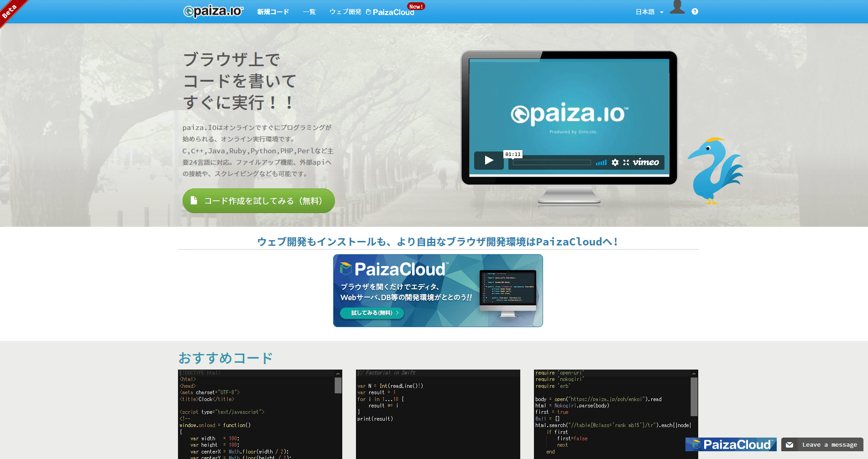Image resolution: width=868 pixels, height=459 pixels.
Task: Click the Vimeo logo on player
Action: [646, 162]
